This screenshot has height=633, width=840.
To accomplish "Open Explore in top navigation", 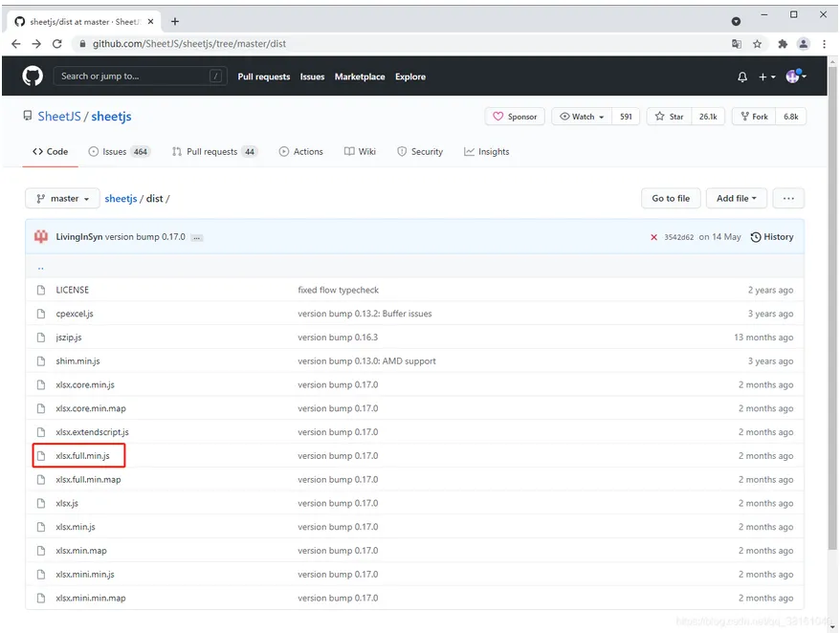I will tap(410, 76).
